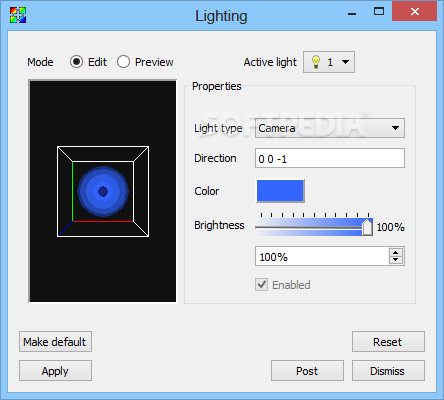
Task: Click the Post button
Action: [x=307, y=371]
